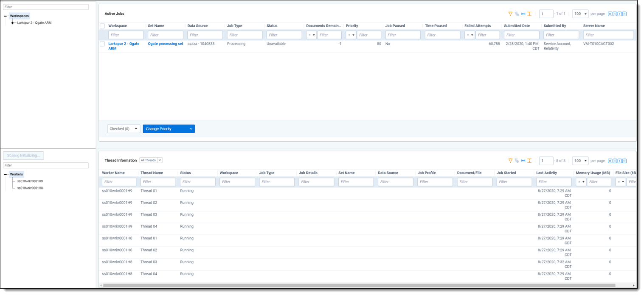Click the Status column filter in Active Jobs
The width and height of the screenshot is (644, 295).
[x=284, y=35]
